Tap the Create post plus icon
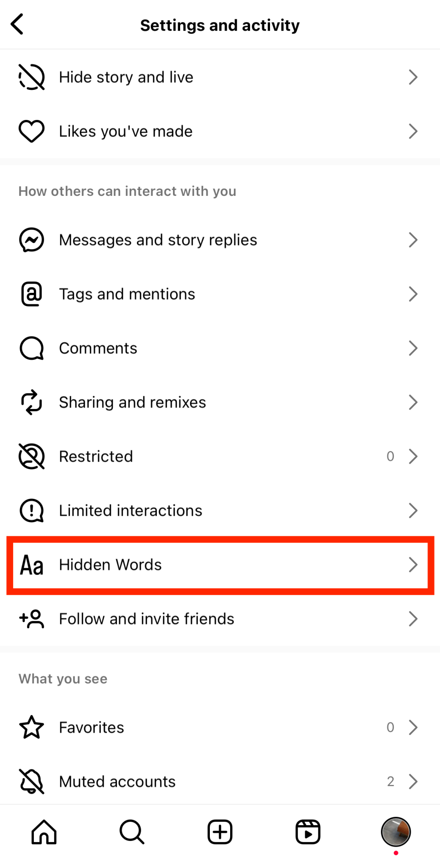Viewport: 440px width, 868px height. 220,832
